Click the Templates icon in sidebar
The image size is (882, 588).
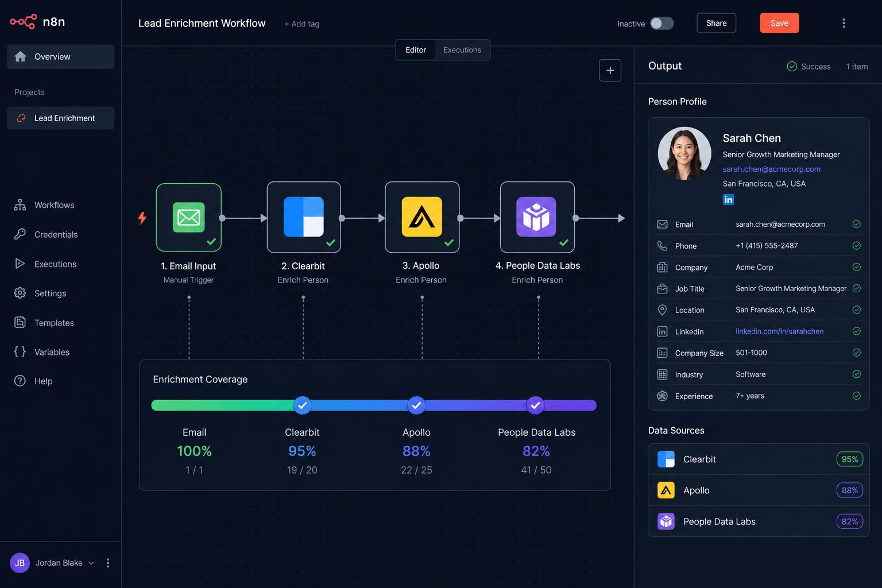(x=20, y=322)
